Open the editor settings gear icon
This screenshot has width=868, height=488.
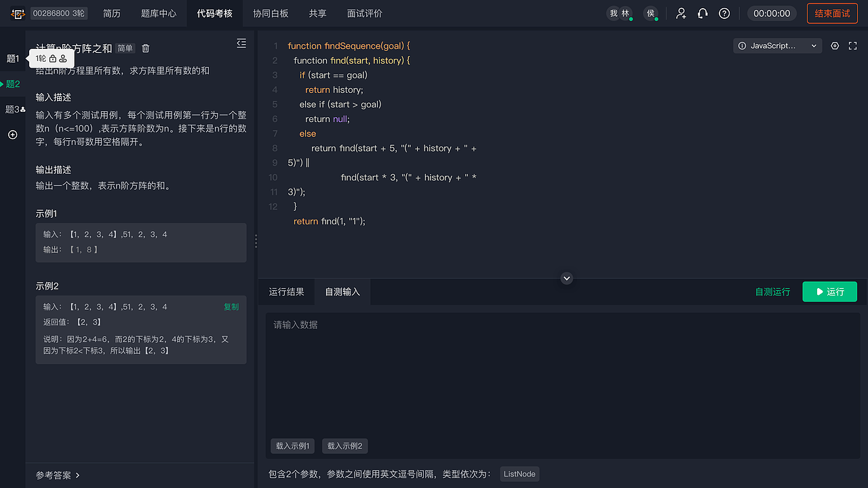tap(835, 45)
